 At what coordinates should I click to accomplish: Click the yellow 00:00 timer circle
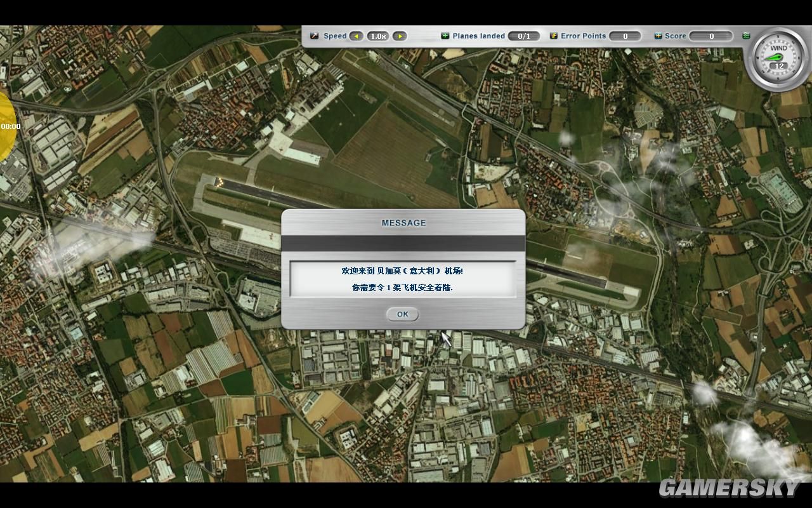tap(8, 126)
